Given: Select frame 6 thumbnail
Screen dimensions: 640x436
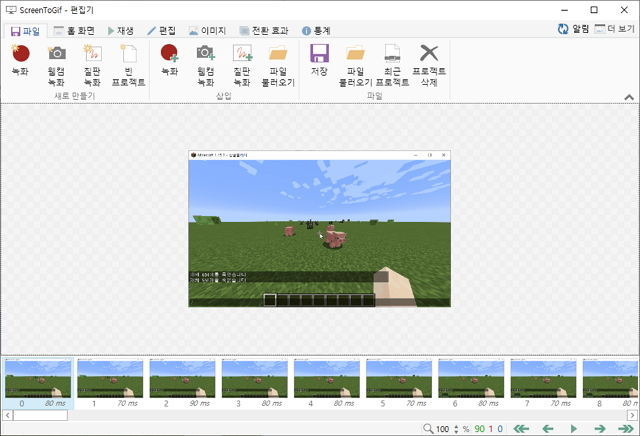Looking at the screenshot, I should (471, 383).
